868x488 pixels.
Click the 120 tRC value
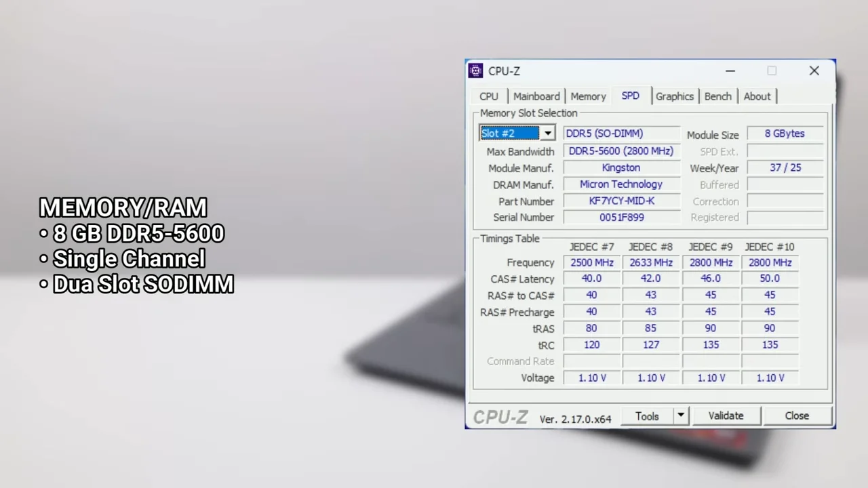tap(591, 344)
